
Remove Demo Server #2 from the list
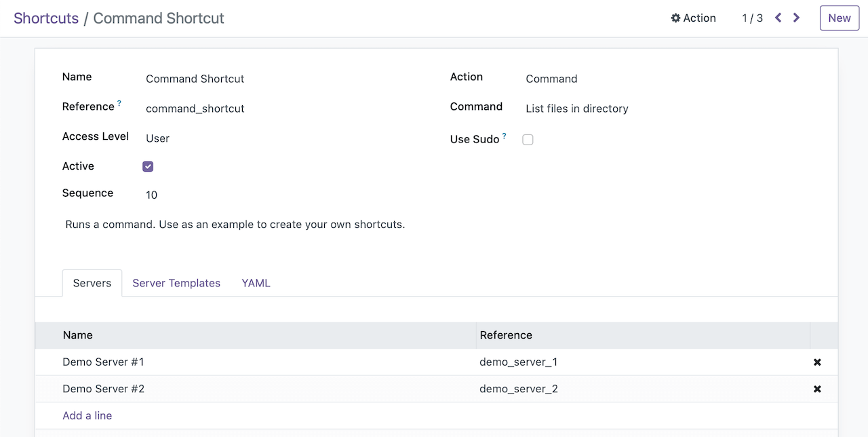(x=817, y=389)
